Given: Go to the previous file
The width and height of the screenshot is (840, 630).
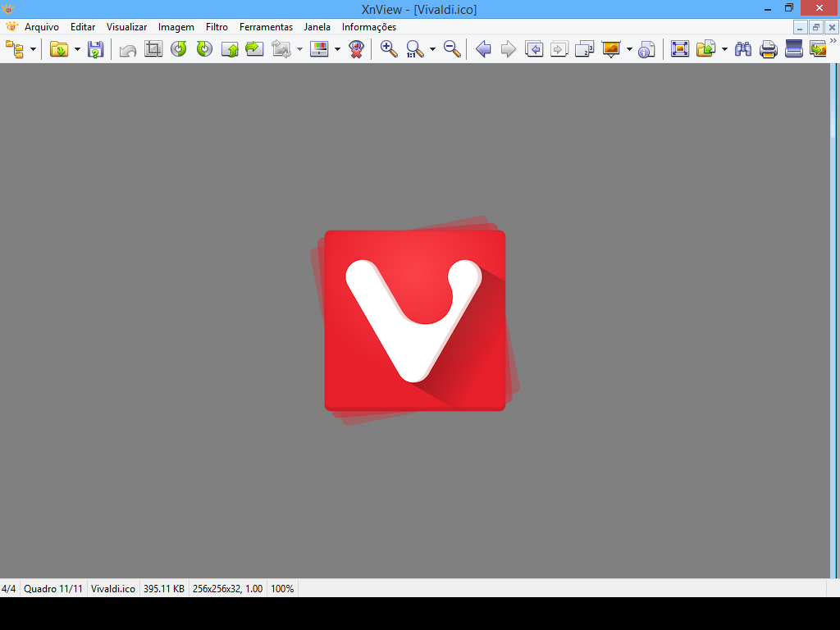Looking at the screenshot, I should [483, 49].
